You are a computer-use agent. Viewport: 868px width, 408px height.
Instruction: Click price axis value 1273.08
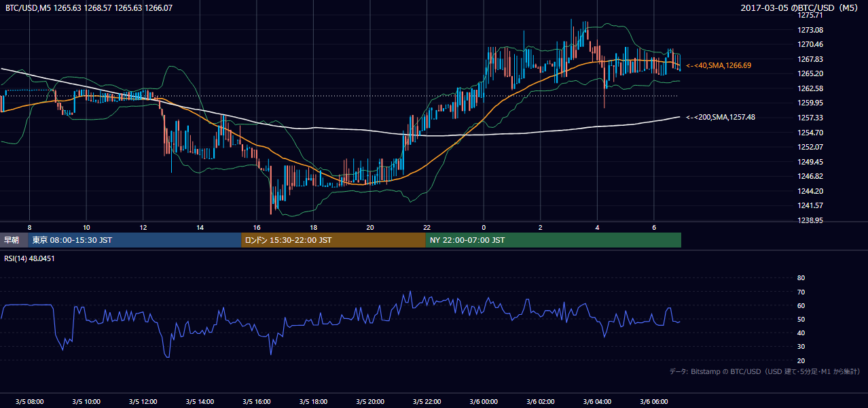810,30
